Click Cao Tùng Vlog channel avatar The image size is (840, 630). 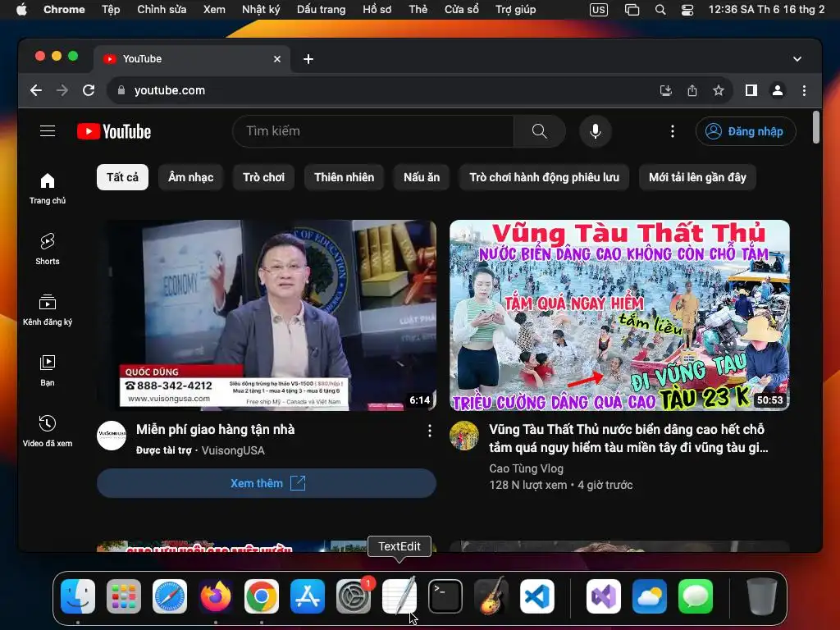464,436
